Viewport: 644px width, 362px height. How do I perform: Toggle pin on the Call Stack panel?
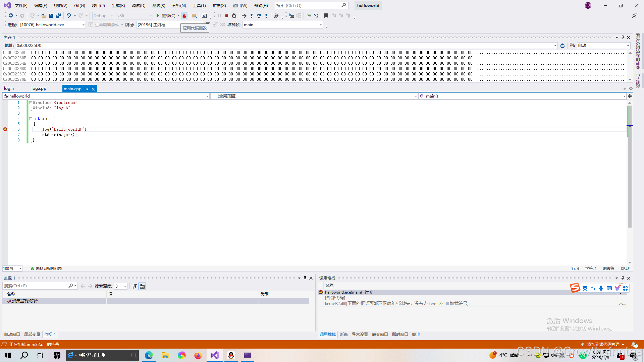point(623,278)
